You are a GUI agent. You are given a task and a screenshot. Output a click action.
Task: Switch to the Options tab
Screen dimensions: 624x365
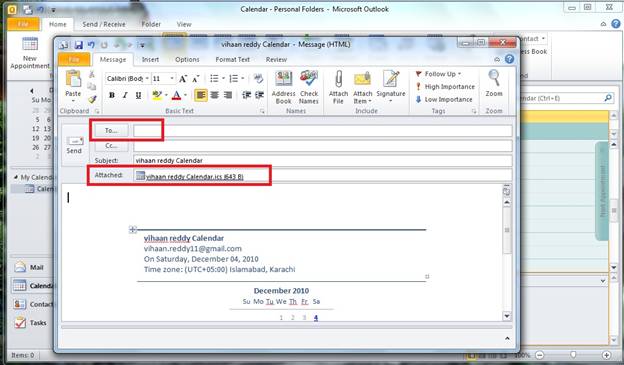(x=187, y=59)
